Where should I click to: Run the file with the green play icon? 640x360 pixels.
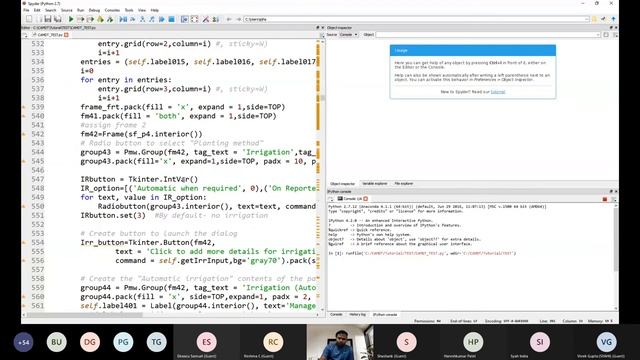click(x=71, y=19)
